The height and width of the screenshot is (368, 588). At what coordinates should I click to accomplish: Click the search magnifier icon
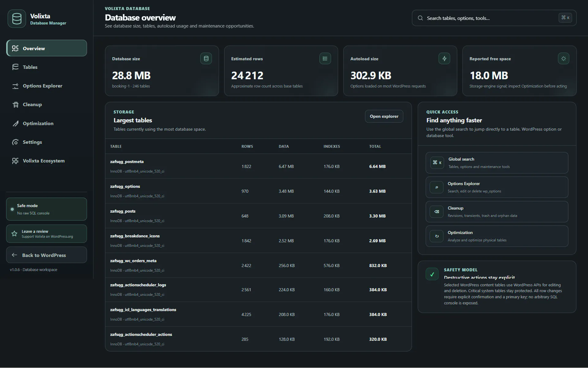click(x=420, y=18)
